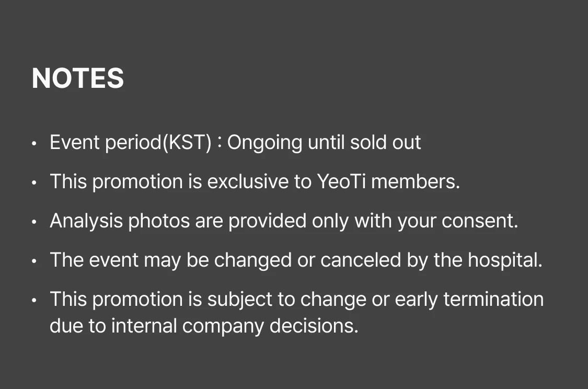The image size is (588, 389).
Task: Click the word "hospital" in the notes
Action: coord(503,260)
